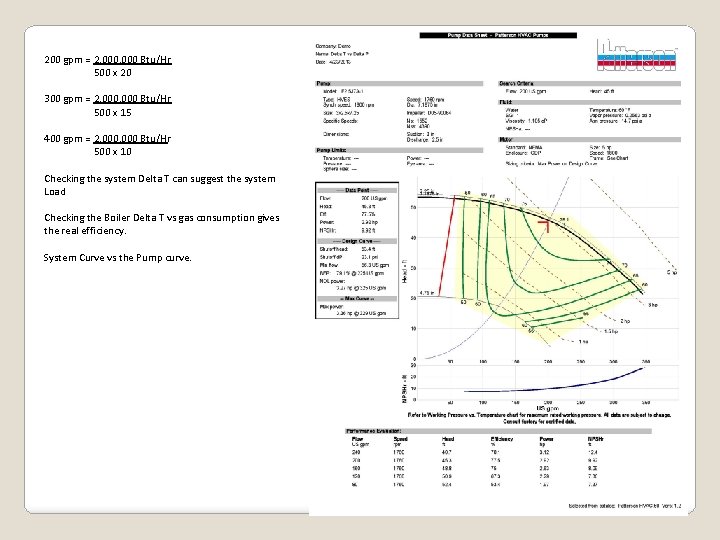
Task: Click the 'Selected from catalog' footer text
Action: (x=625, y=506)
